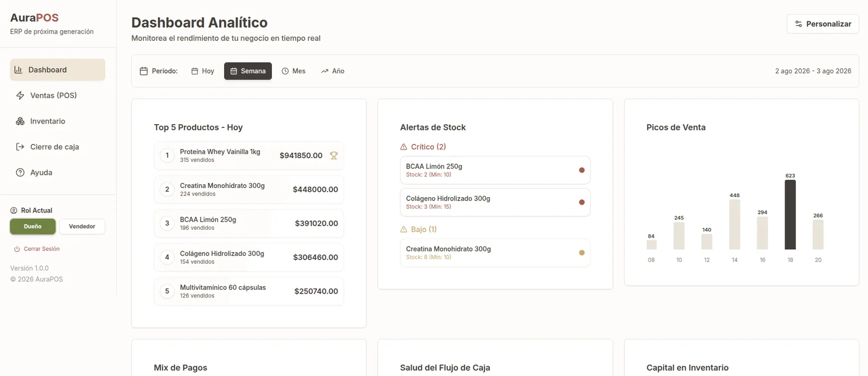The image size is (868, 376).
Task: Click the date range 2 ago 2026 - 3 ago 2026
Action: click(813, 71)
